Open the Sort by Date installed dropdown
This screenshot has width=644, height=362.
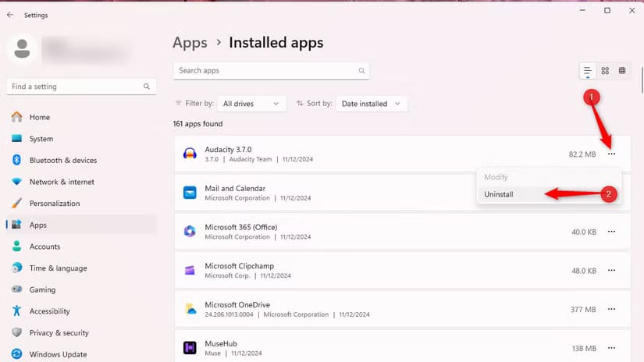coord(372,104)
